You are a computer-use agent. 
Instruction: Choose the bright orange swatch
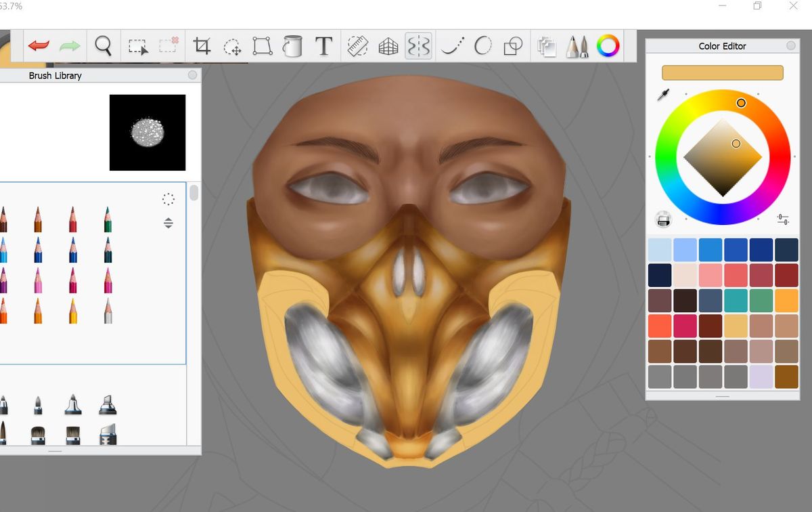tap(786, 300)
